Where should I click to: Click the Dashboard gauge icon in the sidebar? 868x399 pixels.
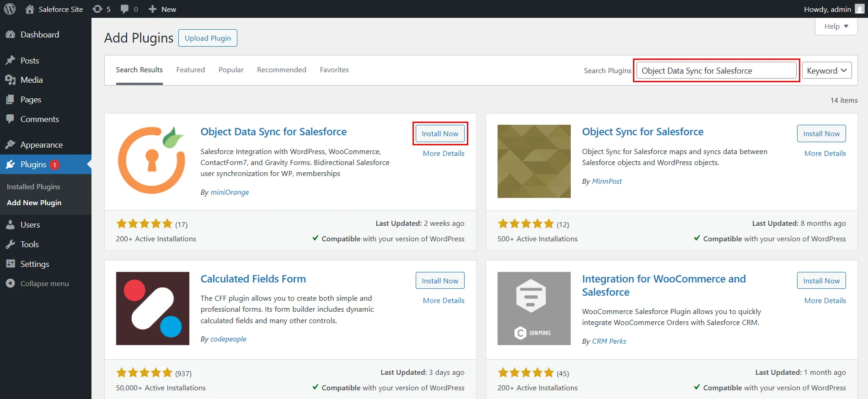coord(10,35)
